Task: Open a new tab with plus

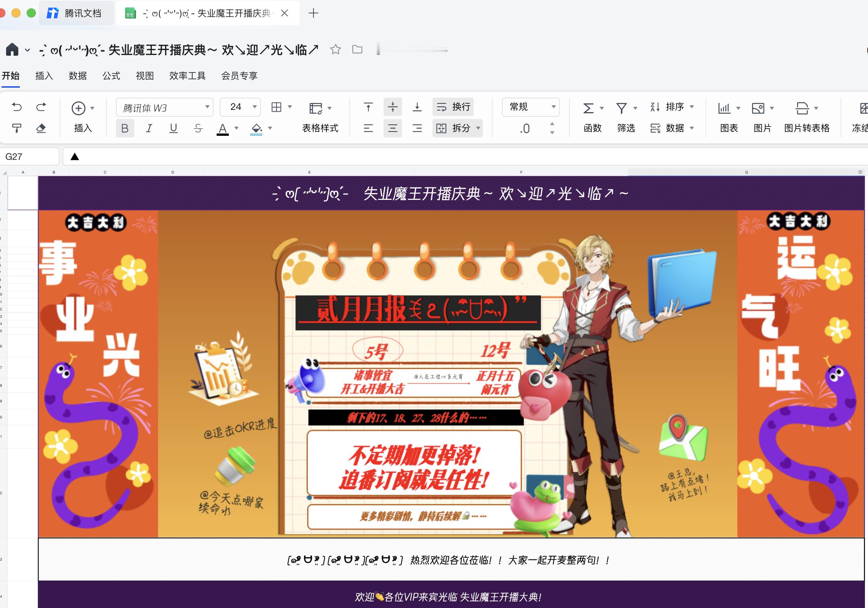Action: (x=313, y=13)
